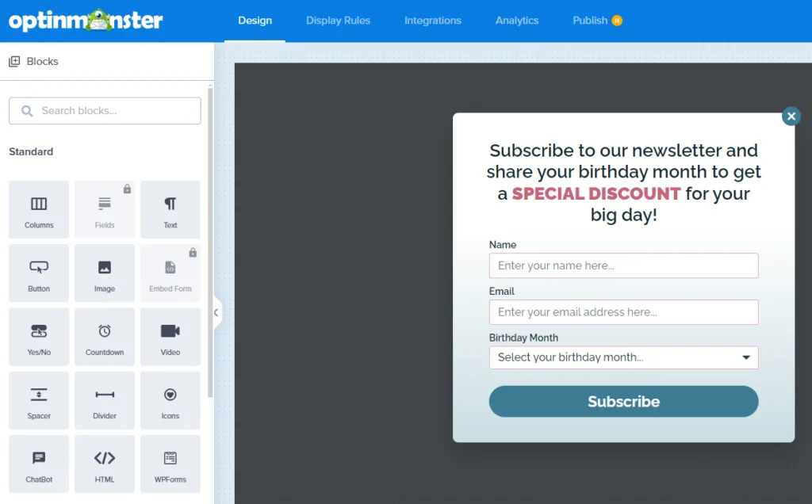Click the Blocks panel header icon
This screenshot has height=504, width=812.
pos(14,62)
